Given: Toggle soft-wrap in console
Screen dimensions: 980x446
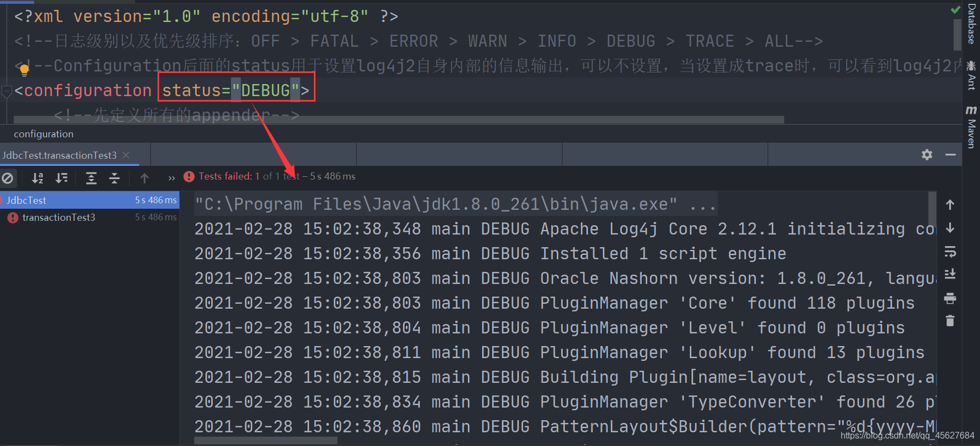Looking at the screenshot, I should [x=950, y=252].
